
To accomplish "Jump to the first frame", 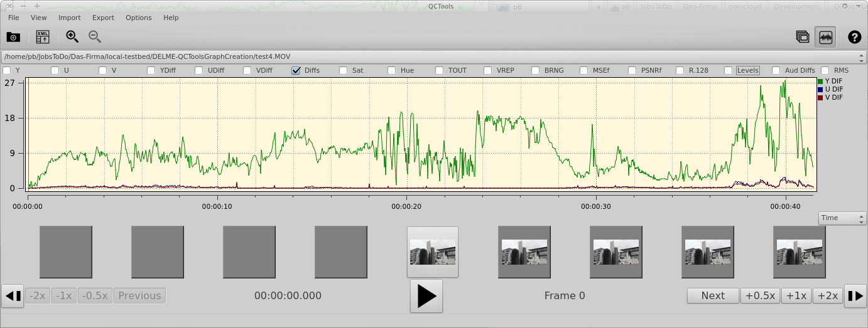I will pos(13,296).
